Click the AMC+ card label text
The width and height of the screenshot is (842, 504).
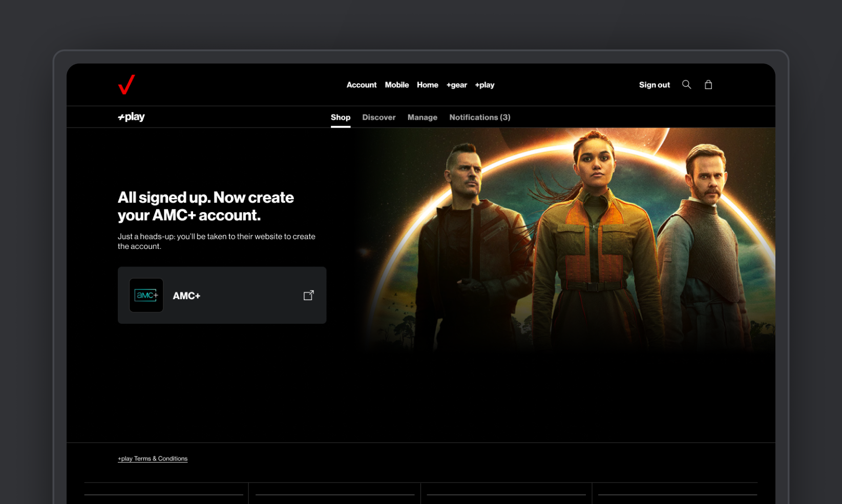point(186,296)
